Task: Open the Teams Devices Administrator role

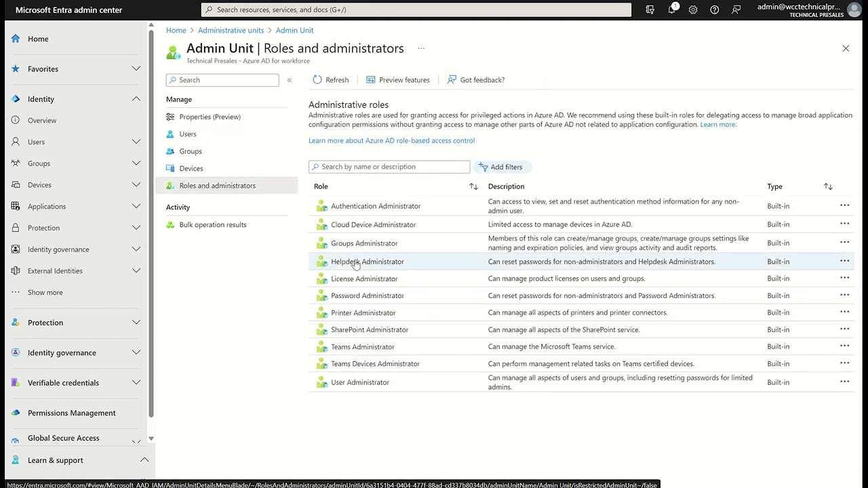Action: [x=375, y=364]
